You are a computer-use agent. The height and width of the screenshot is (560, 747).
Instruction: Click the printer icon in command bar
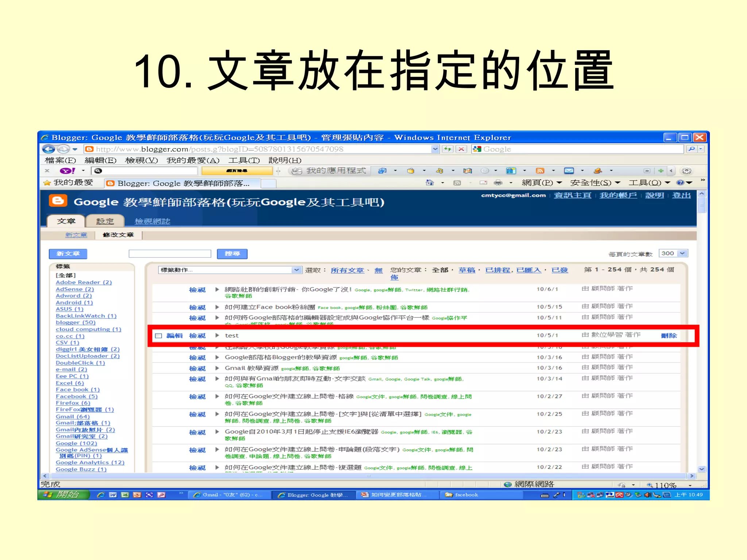coord(498,183)
